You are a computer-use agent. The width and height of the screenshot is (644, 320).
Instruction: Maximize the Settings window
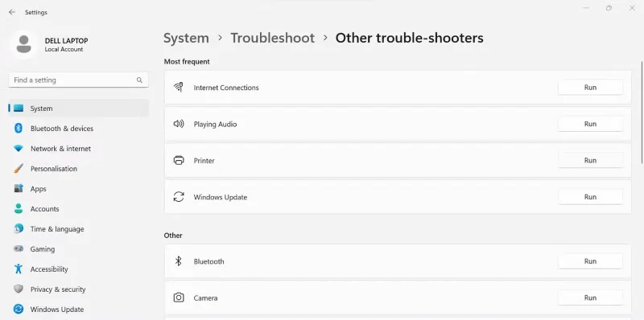pos(609,8)
